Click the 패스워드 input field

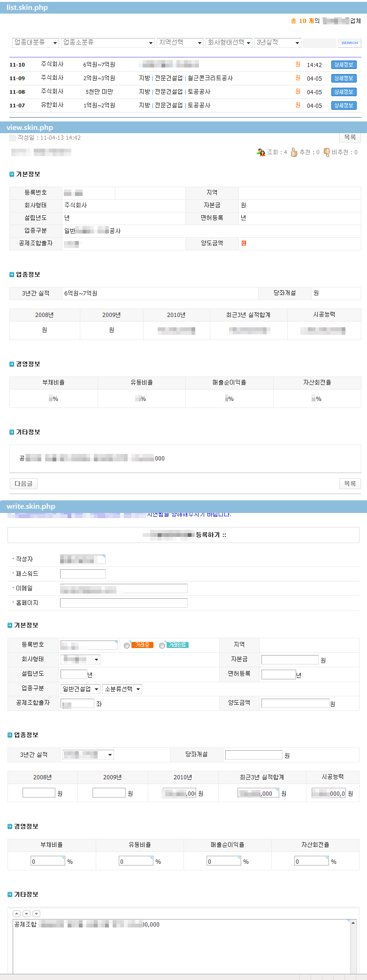pyautogui.click(x=83, y=574)
